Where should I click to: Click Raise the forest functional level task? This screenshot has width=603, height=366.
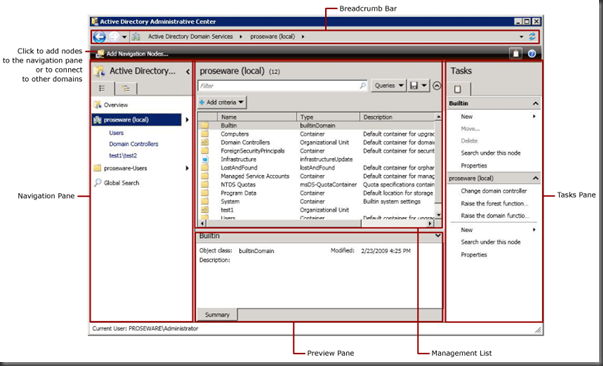pos(494,203)
